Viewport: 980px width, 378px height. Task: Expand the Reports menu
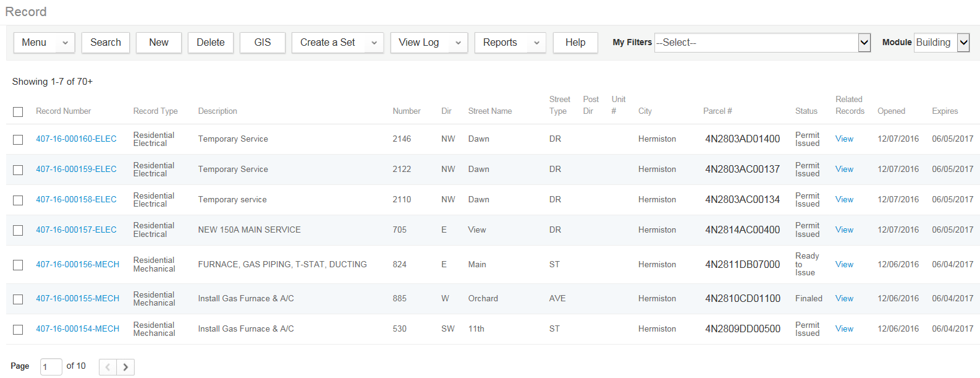pos(536,43)
